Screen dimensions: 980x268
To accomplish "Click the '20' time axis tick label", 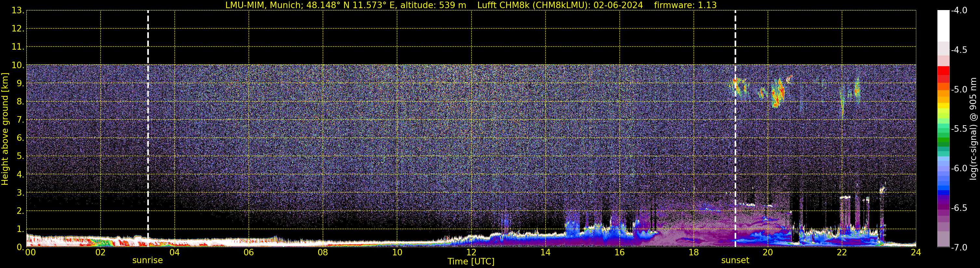I will [768, 252].
